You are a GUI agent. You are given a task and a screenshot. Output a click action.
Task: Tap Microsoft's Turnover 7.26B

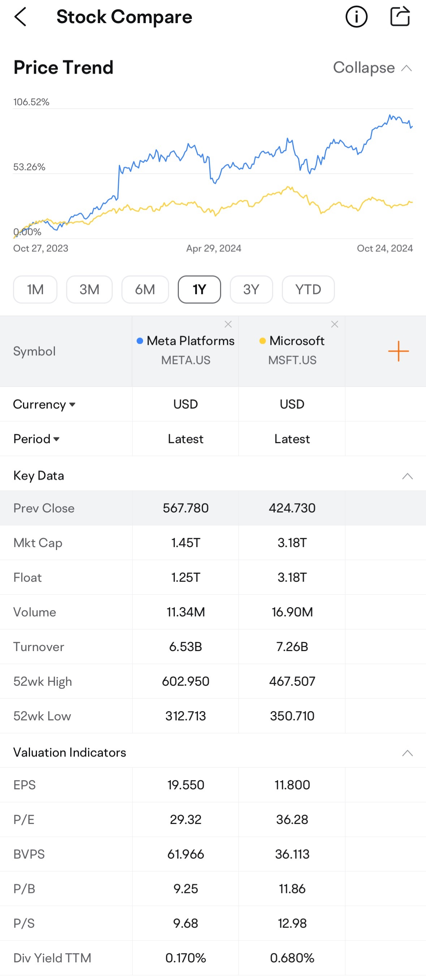point(292,646)
